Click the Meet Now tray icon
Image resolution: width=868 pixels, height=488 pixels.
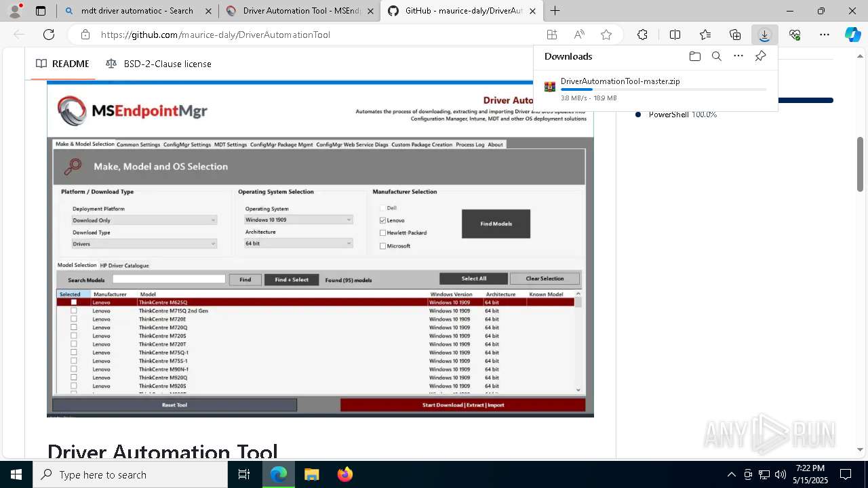click(748, 474)
